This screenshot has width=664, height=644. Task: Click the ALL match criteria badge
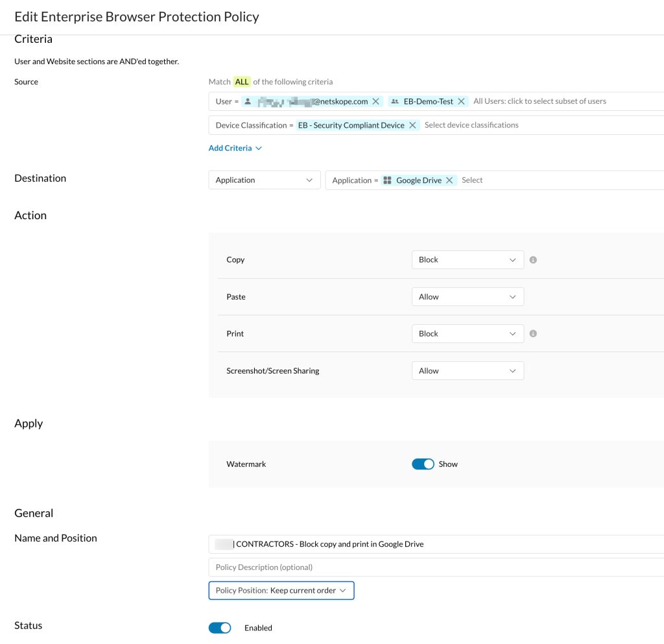click(x=242, y=82)
